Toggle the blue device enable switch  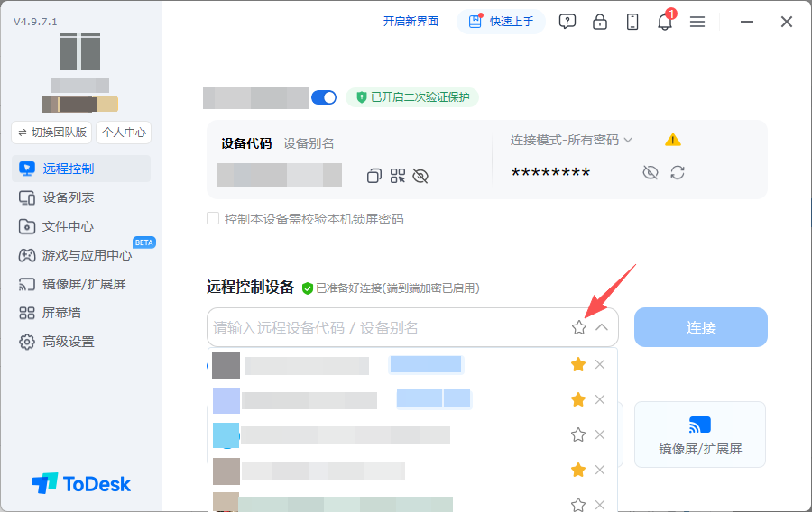pos(324,97)
